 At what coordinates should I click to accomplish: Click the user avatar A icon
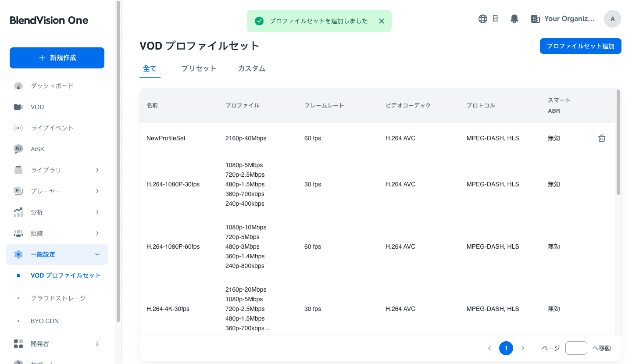click(612, 19)
